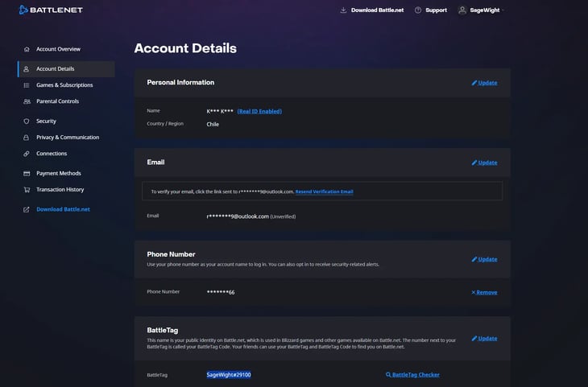Remove the phone number

pyautogui.click(x=484, y=292)
